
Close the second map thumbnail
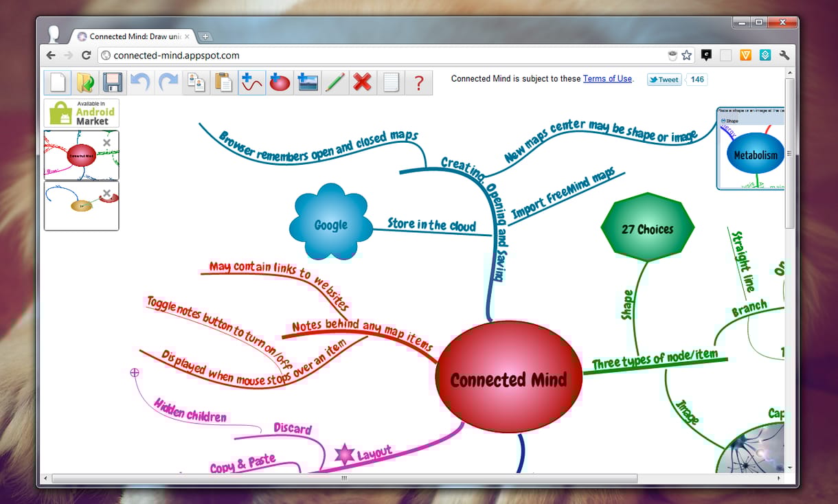click(x=106, y=194)
